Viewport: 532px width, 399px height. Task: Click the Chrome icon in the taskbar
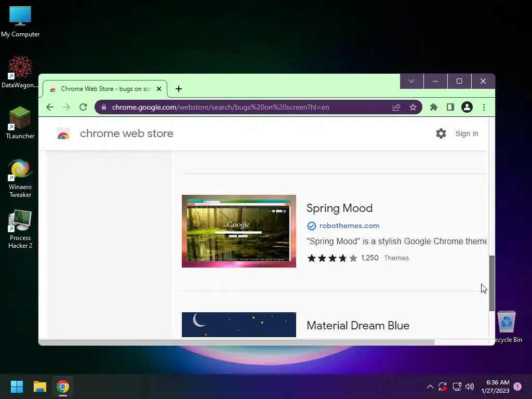point(63,387)
